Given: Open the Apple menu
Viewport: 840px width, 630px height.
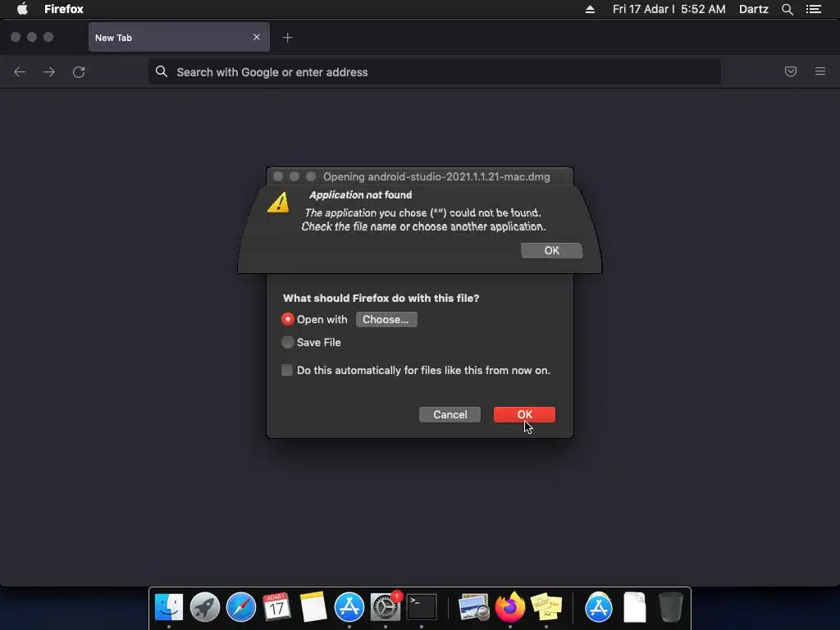Looking at the screenshot, I should (x=22, y=9).
